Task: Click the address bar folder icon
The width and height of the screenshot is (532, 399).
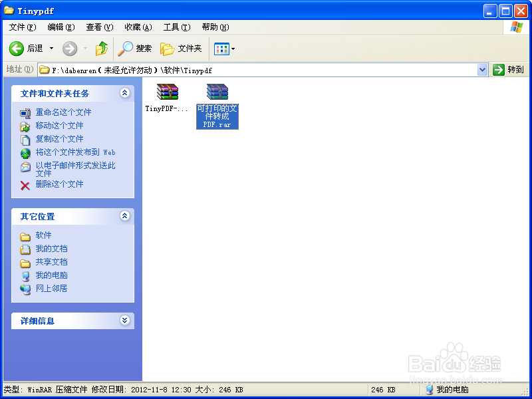Action: click(x=45, y=70)
